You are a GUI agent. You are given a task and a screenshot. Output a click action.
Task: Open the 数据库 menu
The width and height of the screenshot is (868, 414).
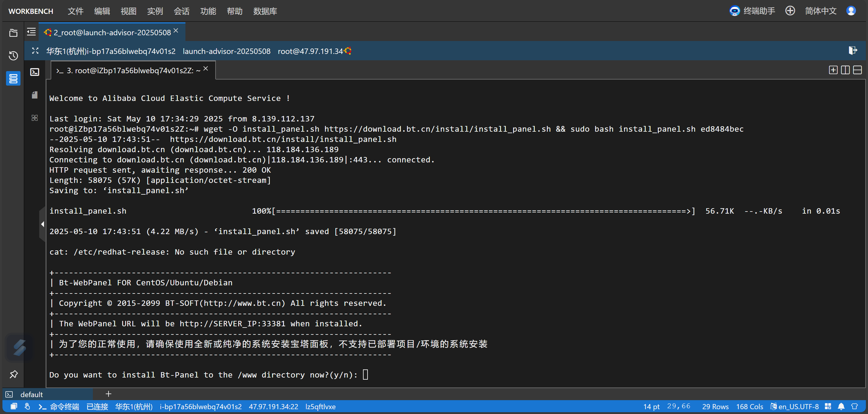point(265,11)
